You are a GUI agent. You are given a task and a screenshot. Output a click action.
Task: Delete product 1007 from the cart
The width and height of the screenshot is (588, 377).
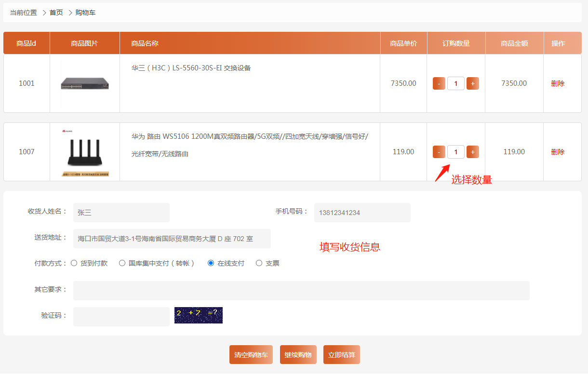558,152
